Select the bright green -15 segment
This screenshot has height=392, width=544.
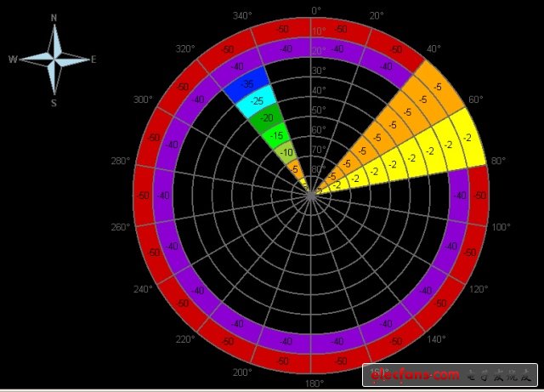coord(276,136)
